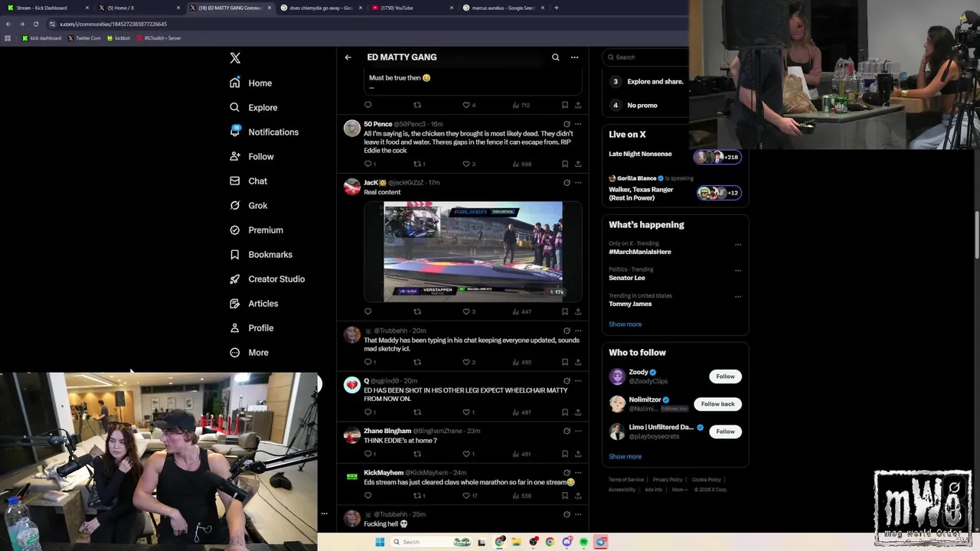Like JacK's Real content post
Viewport: 980px width, 551px height.
[467, 311]
